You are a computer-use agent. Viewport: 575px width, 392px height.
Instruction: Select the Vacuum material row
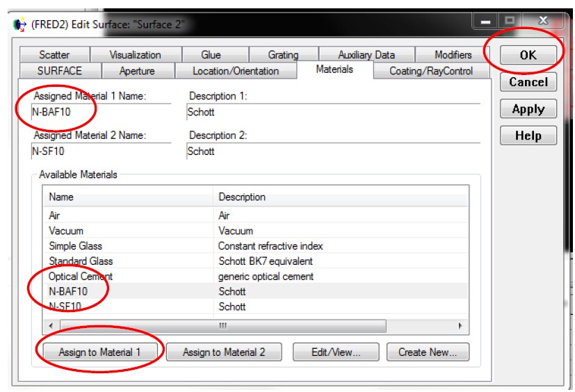pyautogui.click(x=256, y=231)
